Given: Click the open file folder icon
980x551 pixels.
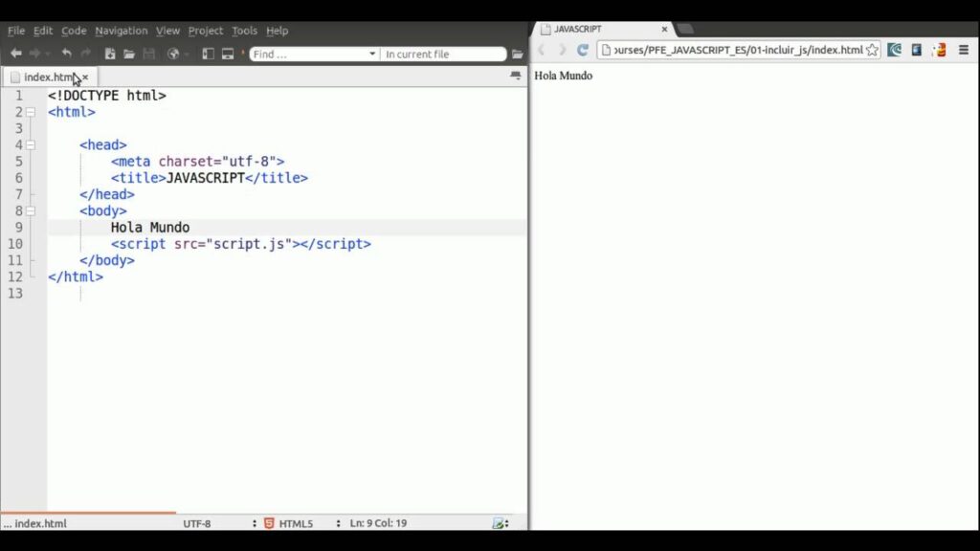Looking at the screenshot, I should click(129, 54).
